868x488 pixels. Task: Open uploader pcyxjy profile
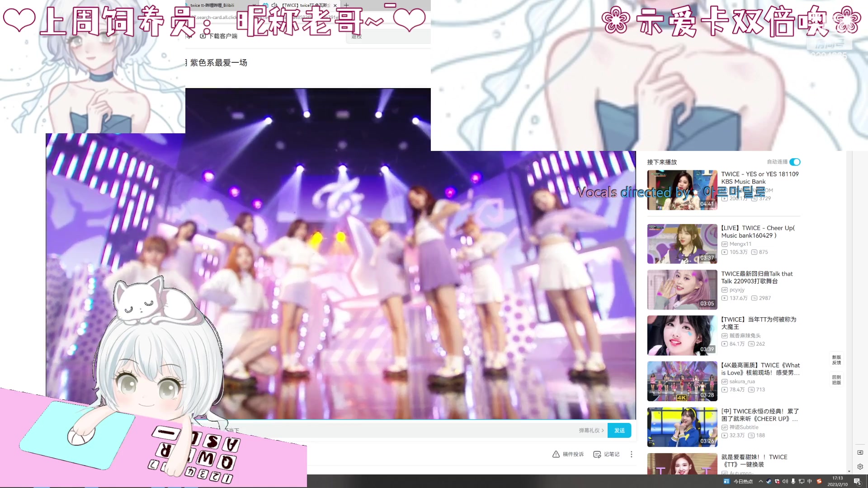737,290
